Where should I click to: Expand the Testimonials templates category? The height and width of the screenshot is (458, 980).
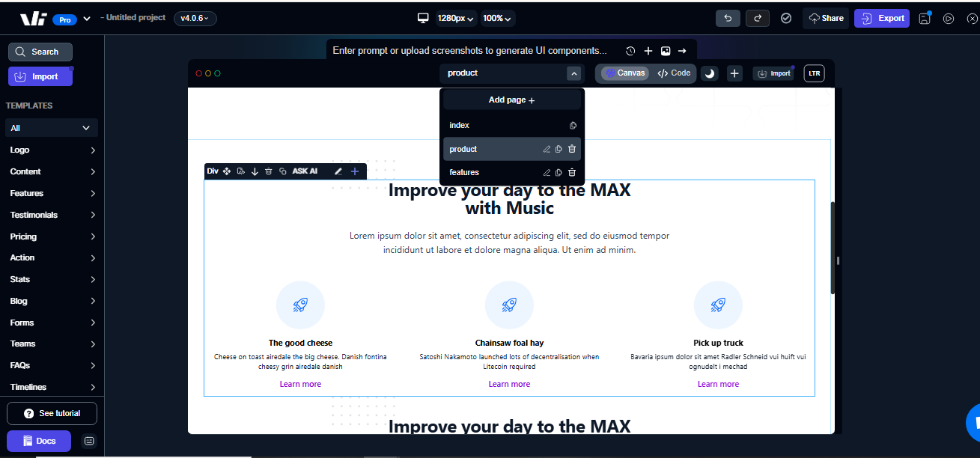click(x=52, y=215)
